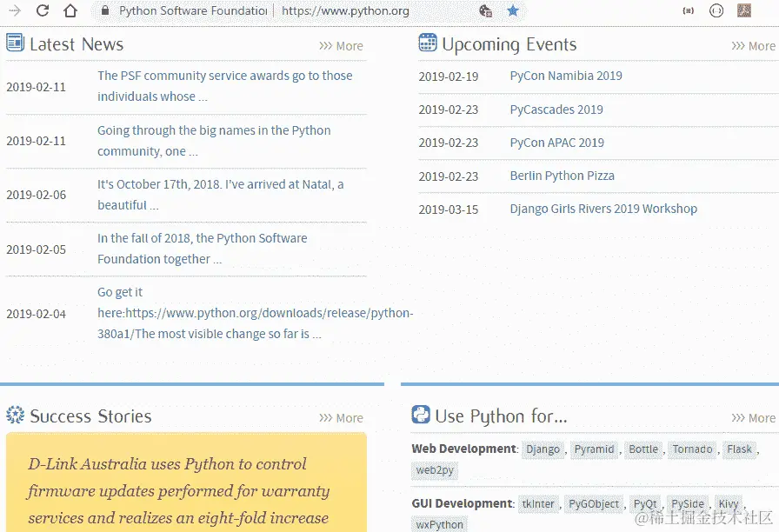Click the Success Stories star icon

[15, 415]
